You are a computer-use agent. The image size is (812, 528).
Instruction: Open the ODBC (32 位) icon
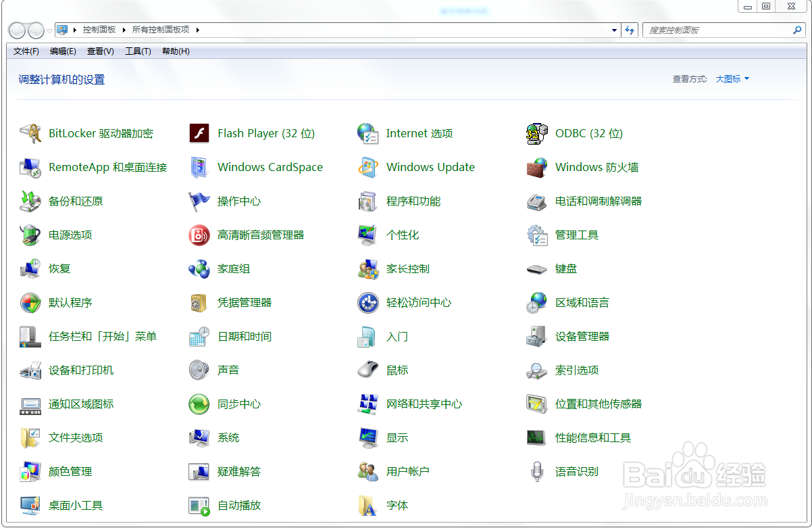[x=537, y=133]
